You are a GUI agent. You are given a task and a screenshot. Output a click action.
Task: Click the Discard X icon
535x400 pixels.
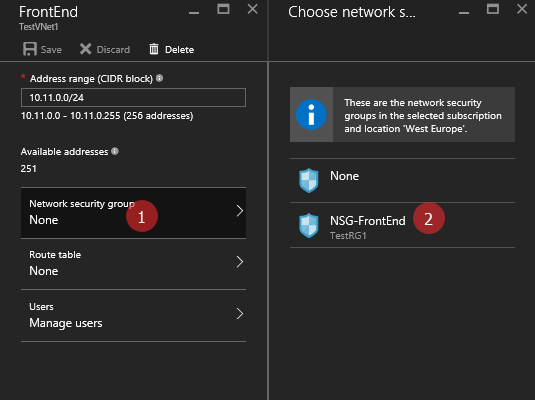point(85,49)
